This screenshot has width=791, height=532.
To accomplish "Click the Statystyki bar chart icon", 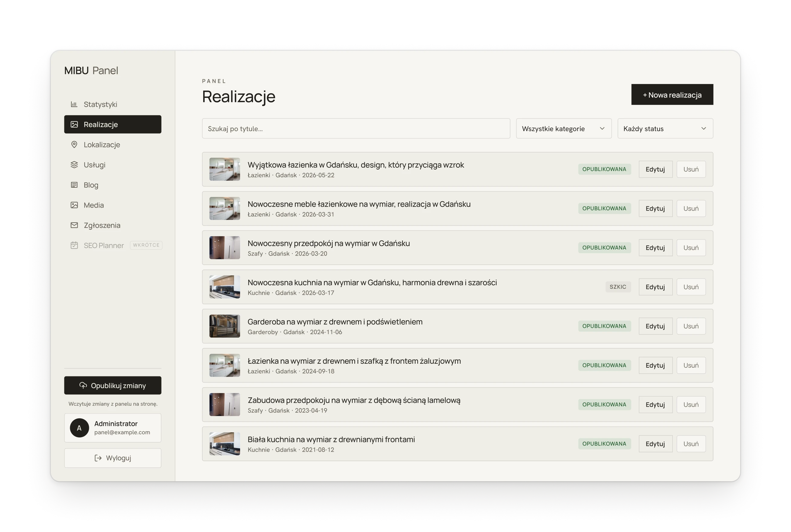I will click(x=74, y=104).
